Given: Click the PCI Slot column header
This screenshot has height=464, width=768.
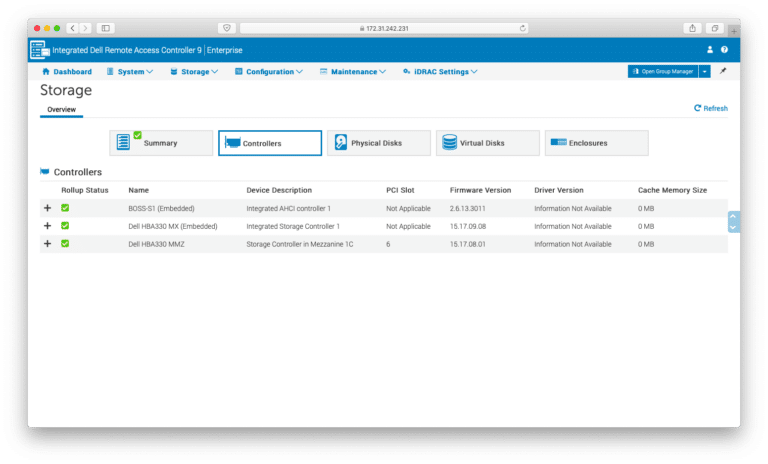Looking at the screenshot, I should [400, 190].
